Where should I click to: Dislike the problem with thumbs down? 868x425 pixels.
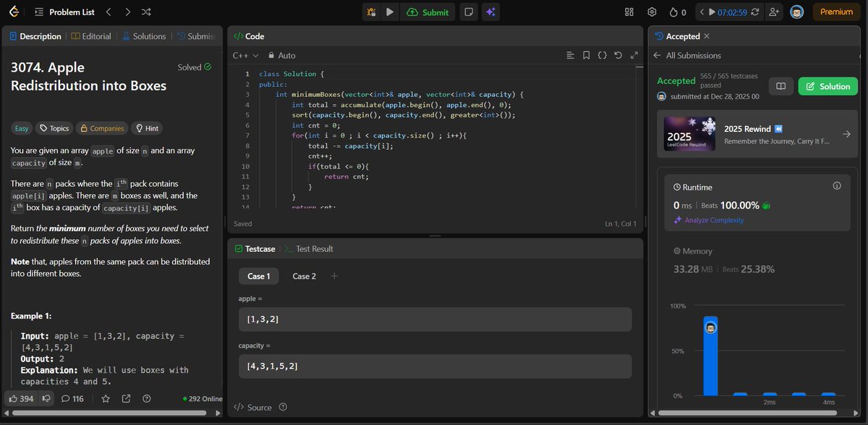click(46, 398)
